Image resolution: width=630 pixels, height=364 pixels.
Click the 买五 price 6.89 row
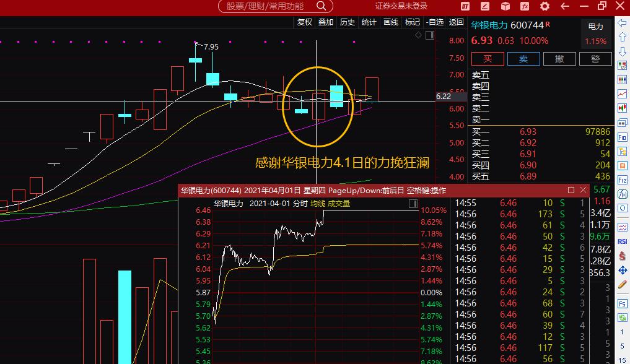[541, 176]
